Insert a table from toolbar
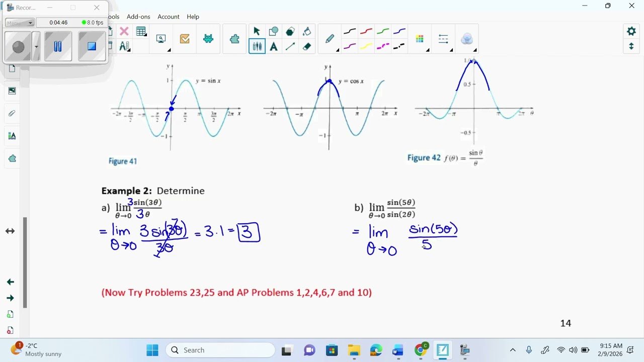The width and height of the screenshot is (644, 362). point(141,31)
